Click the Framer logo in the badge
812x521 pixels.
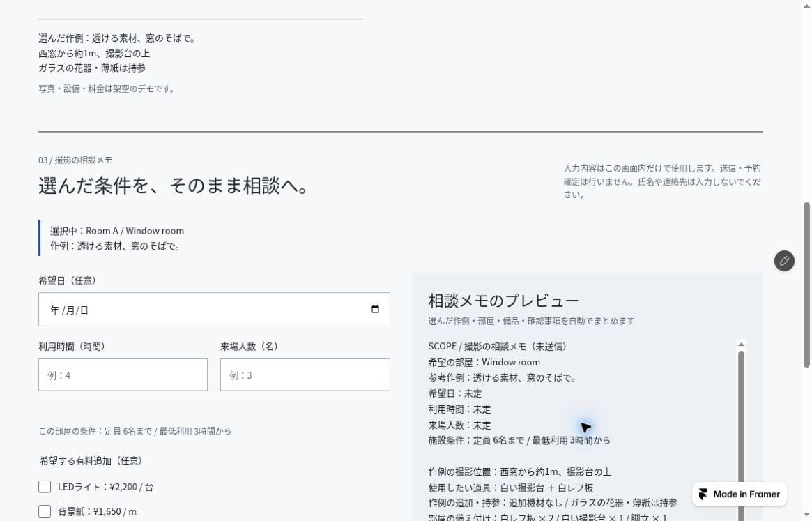pos(703,494)
